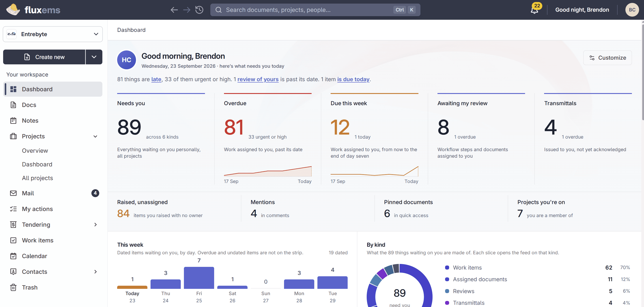644x307 pixels.
Task: Follow the 'review of yours' link
Action: point(258,79)
